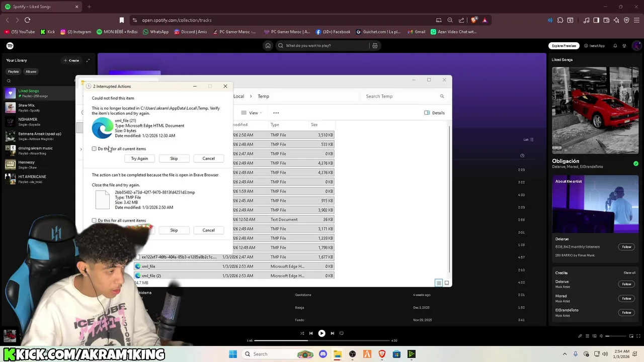
Task: Expand Your Library to full screen
Action: [x=88, y=60]
